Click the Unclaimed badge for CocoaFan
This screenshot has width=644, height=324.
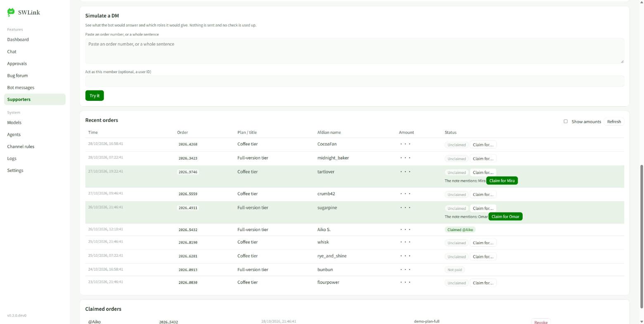tap(457, 145)
